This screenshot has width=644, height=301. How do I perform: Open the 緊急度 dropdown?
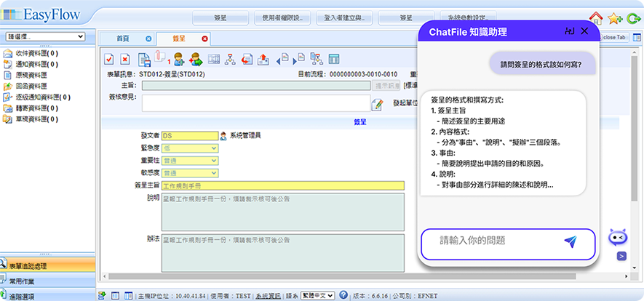[189, 148]
